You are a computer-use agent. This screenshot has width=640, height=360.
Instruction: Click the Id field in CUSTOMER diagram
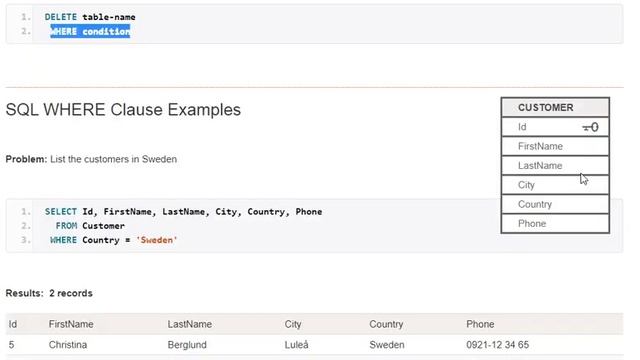pos(555,127)
